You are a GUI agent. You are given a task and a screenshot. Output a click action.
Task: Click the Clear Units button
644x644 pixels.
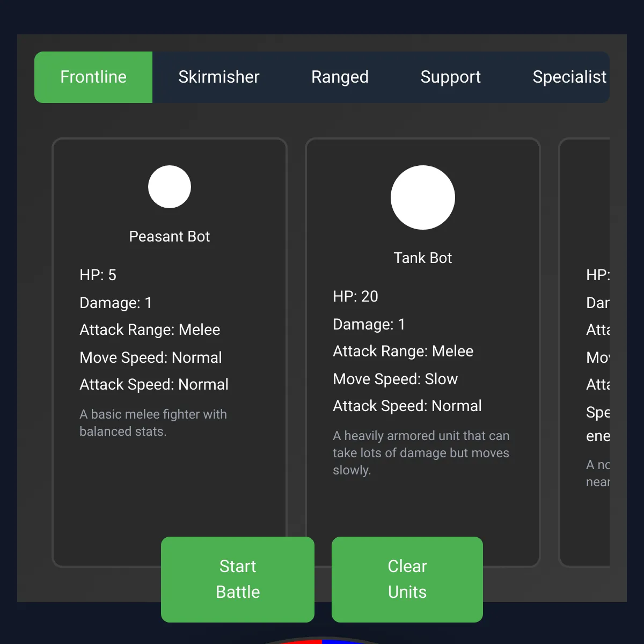407,580
